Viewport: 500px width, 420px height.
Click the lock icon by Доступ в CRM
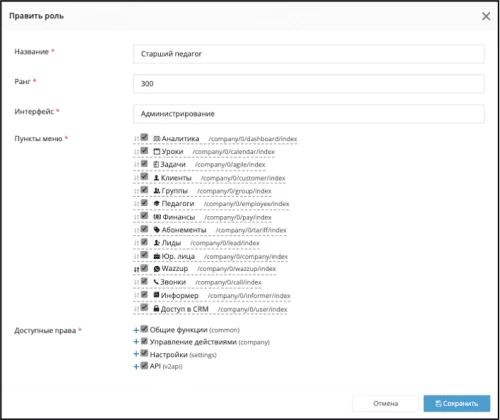pos(156,308)
